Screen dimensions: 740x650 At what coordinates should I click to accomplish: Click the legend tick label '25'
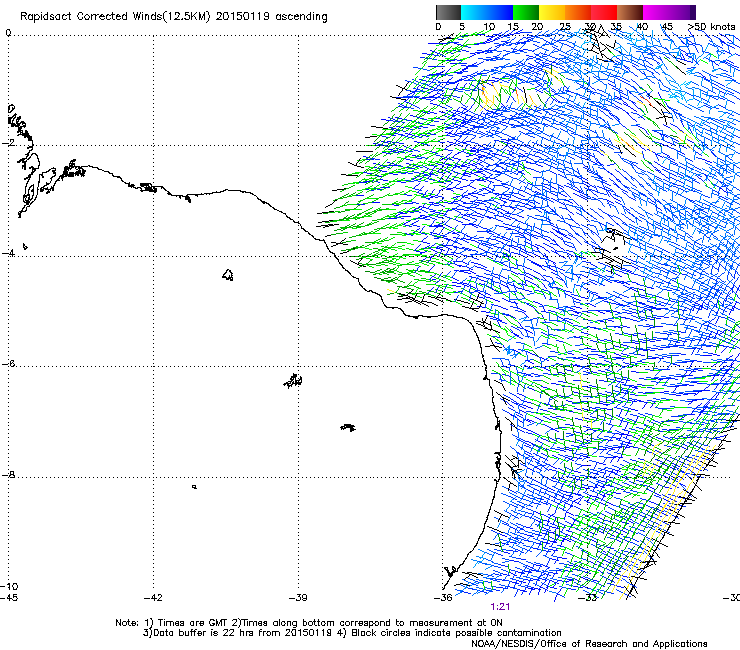point(565,27)
